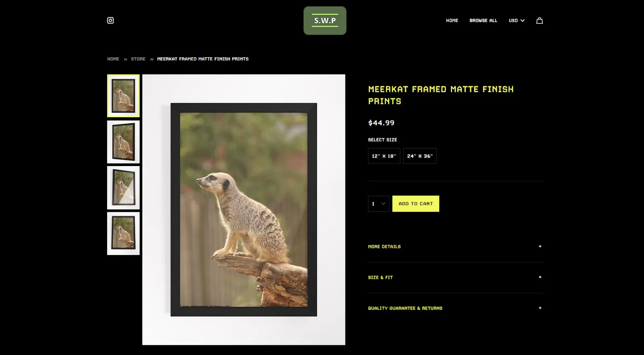Click plus icon beside Size & Fit

[540, 277]
